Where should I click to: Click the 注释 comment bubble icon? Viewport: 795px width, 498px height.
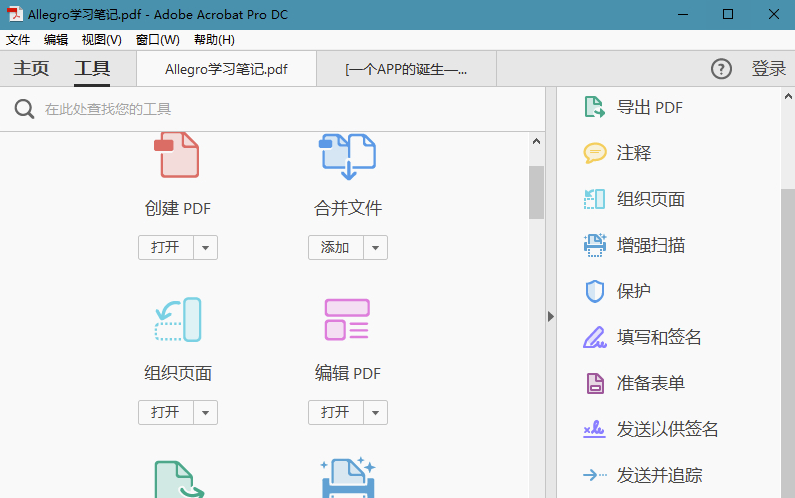coord(595,153)
